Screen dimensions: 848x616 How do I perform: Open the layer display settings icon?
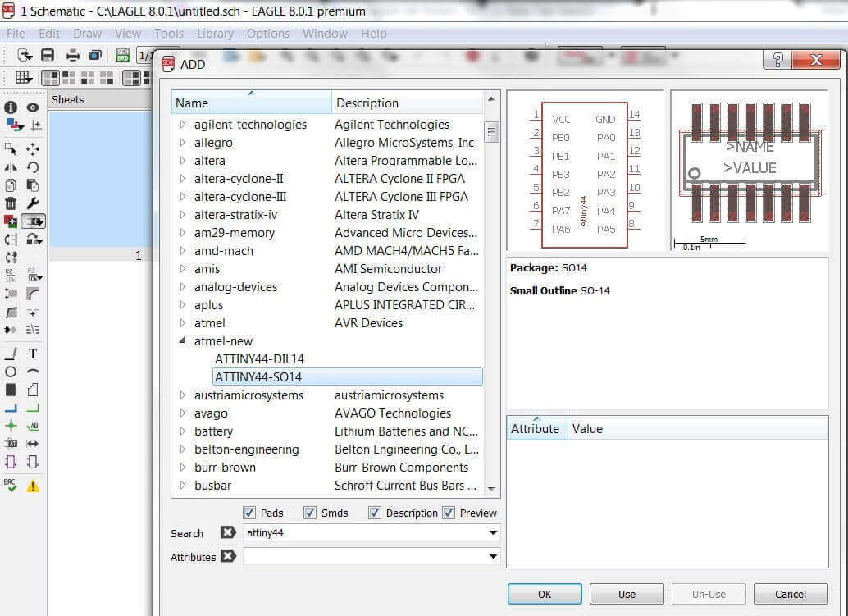(x=15, y=125)
